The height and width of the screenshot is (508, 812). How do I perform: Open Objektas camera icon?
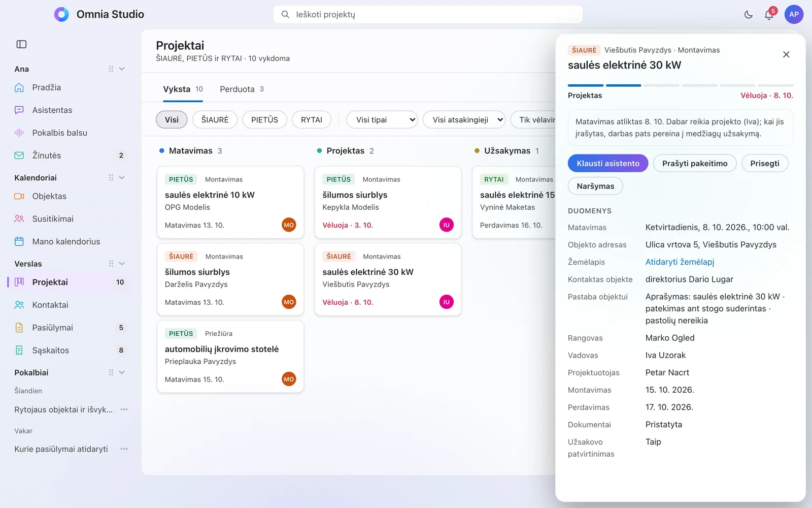point(19,196)
